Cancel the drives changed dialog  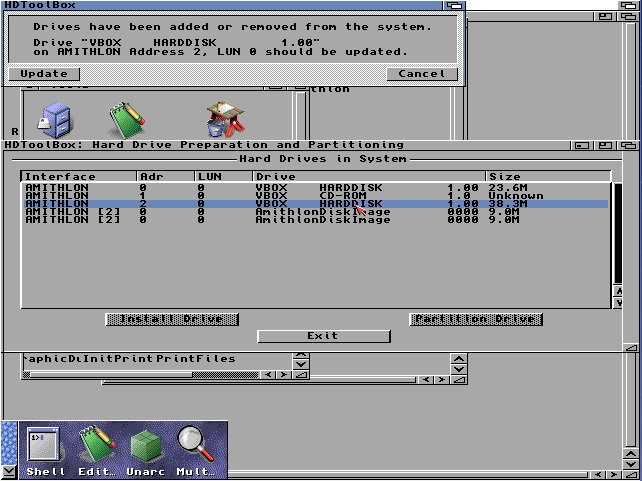click(422, 74)
